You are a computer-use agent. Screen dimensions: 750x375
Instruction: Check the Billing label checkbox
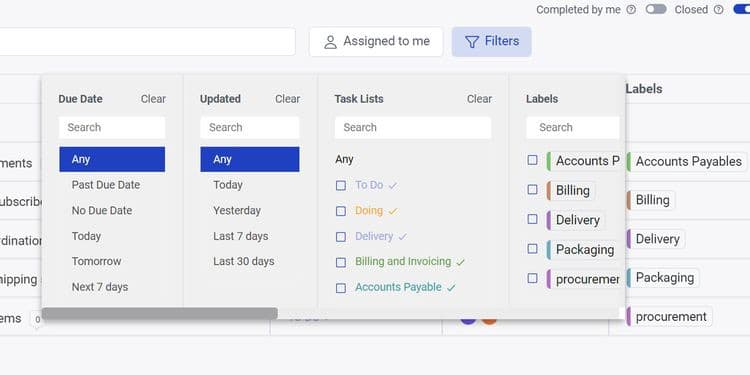tap(532, 189)
